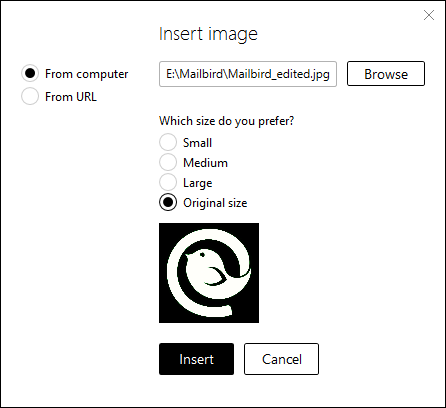Click the "Large" option label text

pos(198,183)
